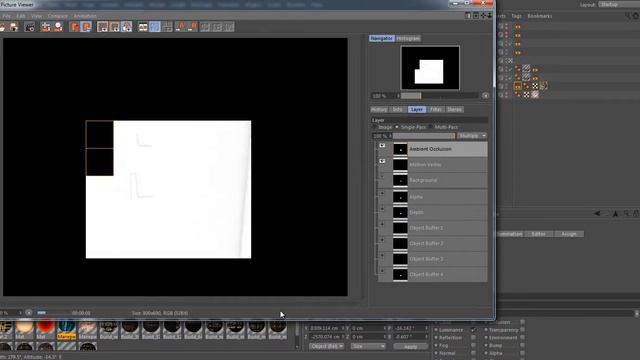Toggle the Fog channel checkbox

[473, 345]
